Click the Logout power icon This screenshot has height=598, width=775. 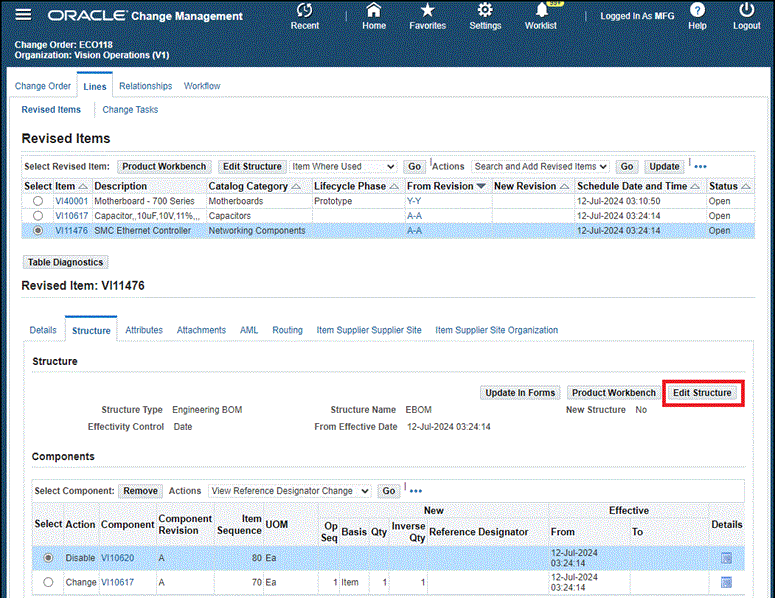pyautogui.click(x=746, y=11)
